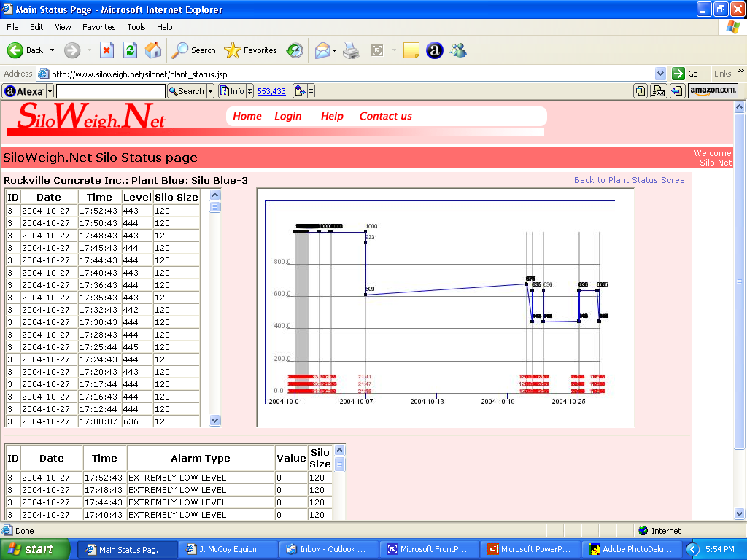
Task: Switch to Inbox - Outlook taskbar window
Action: pyautogui.click(x=328, y=549)
